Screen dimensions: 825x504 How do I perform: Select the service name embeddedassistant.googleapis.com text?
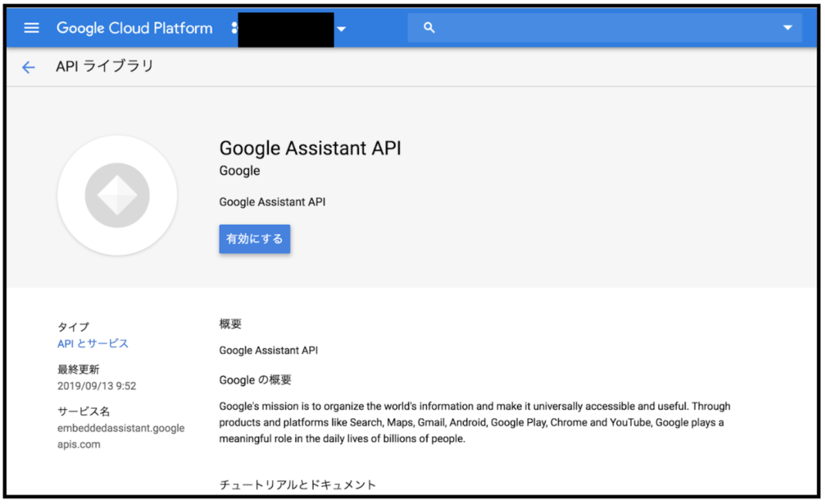coord(121,436)
